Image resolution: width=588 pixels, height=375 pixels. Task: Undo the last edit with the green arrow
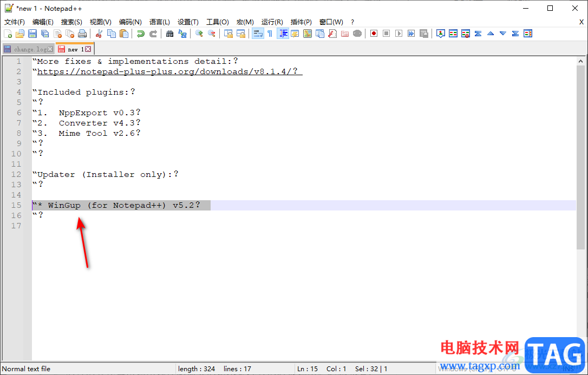(141, 34)
